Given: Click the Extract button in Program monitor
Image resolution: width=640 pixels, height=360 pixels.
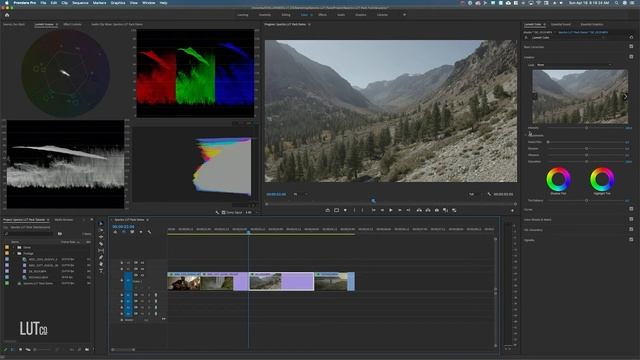Looking at the screenshot, I should tap(428, 210).
